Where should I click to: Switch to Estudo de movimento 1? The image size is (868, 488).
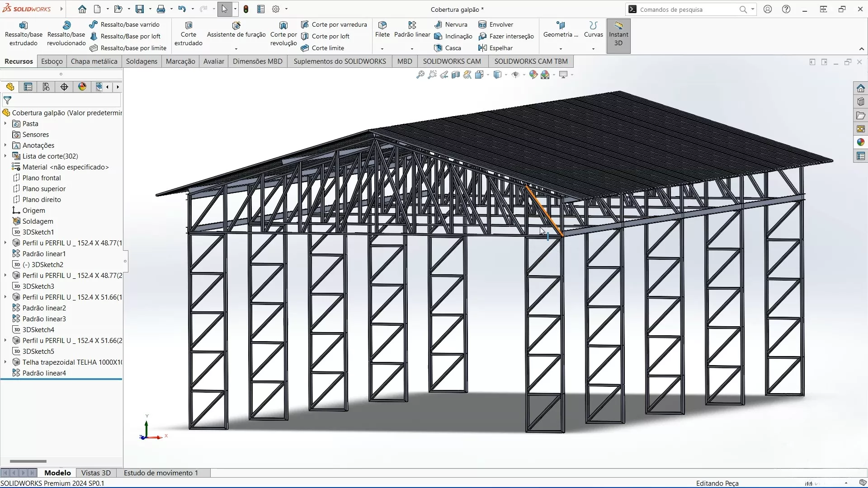pos(161,473)
